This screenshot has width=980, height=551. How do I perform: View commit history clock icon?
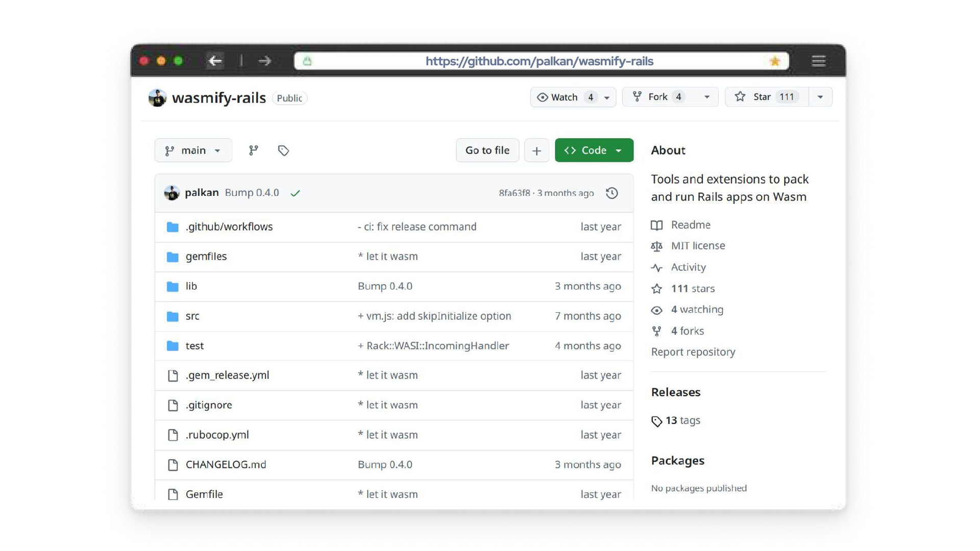pos(611,193)
